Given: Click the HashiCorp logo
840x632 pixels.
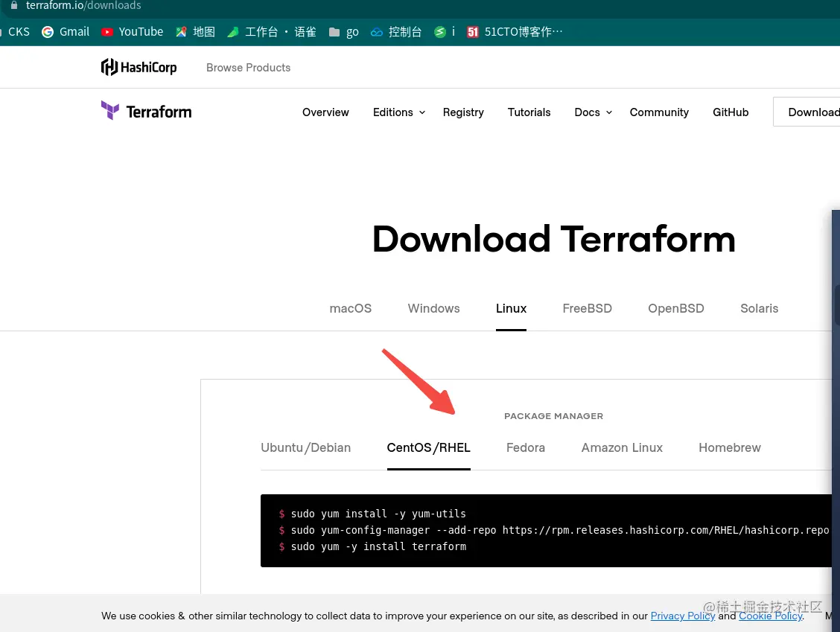Looking at the screenshot, I should (139, 67).
